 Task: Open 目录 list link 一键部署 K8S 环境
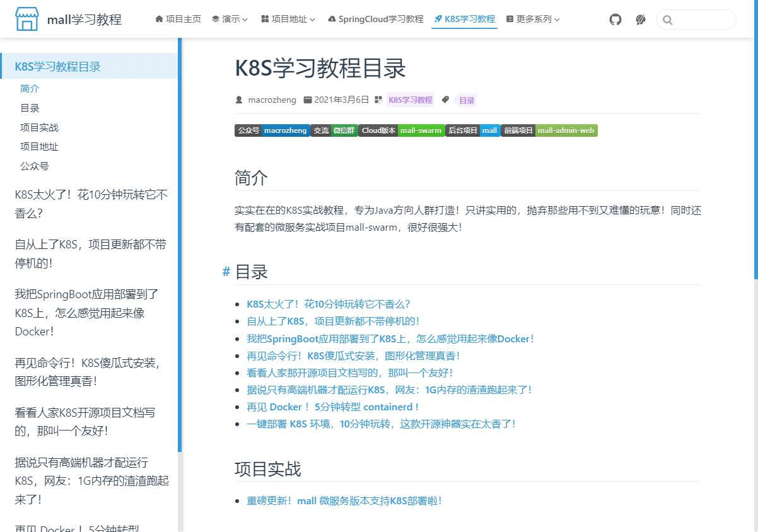tap(382, 424)
